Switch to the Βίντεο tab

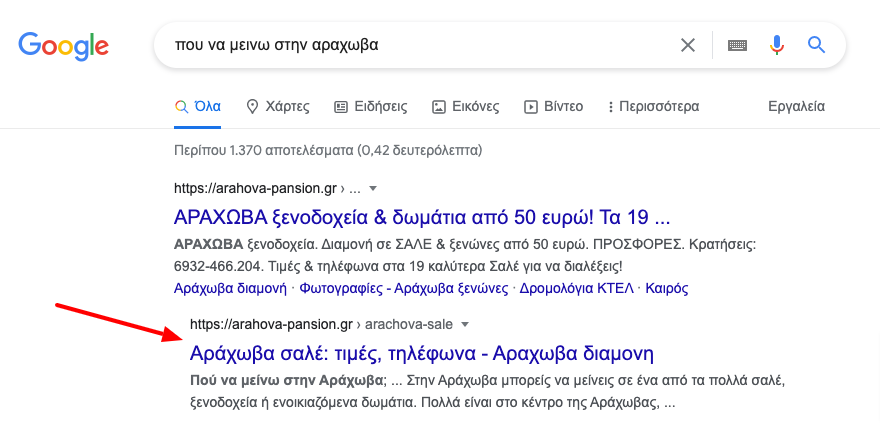click(553, 107)
